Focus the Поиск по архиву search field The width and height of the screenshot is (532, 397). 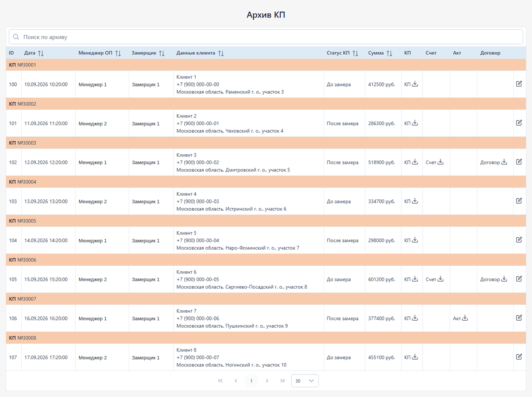[x=266, y=37]
